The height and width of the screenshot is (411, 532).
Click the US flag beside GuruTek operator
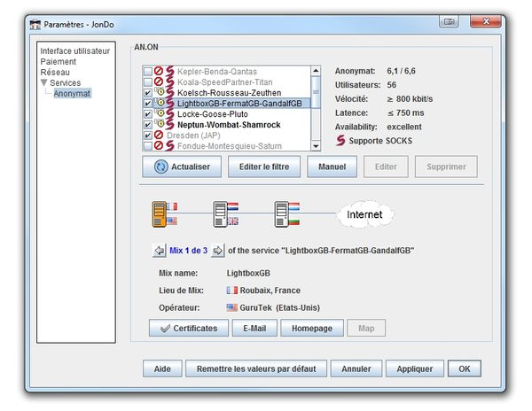[232, 307]
